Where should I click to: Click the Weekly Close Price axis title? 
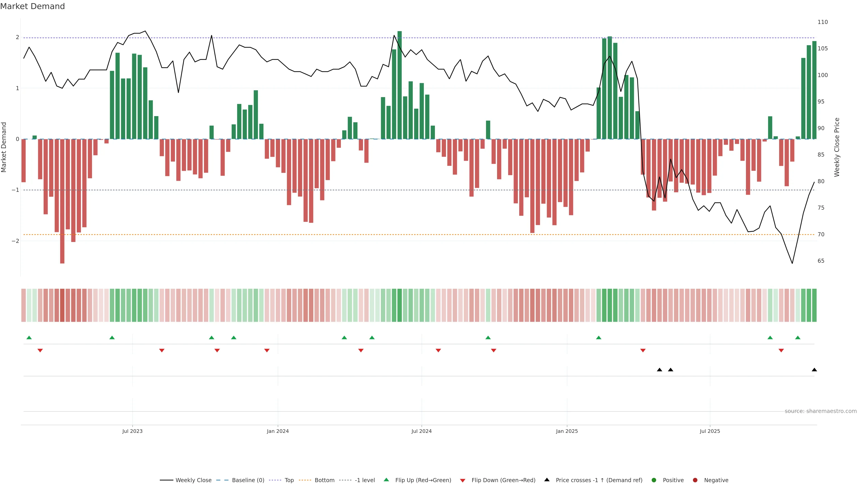(x=837, y=147)
